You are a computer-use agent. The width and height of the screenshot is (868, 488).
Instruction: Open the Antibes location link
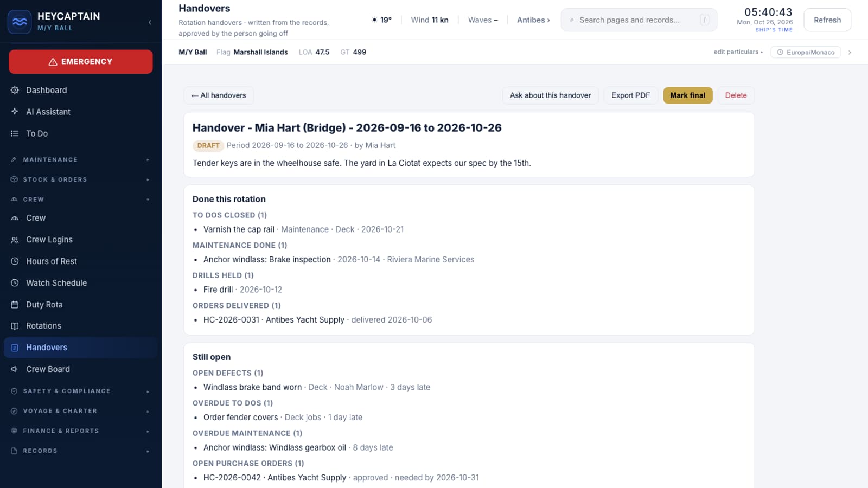coord(533,20)
